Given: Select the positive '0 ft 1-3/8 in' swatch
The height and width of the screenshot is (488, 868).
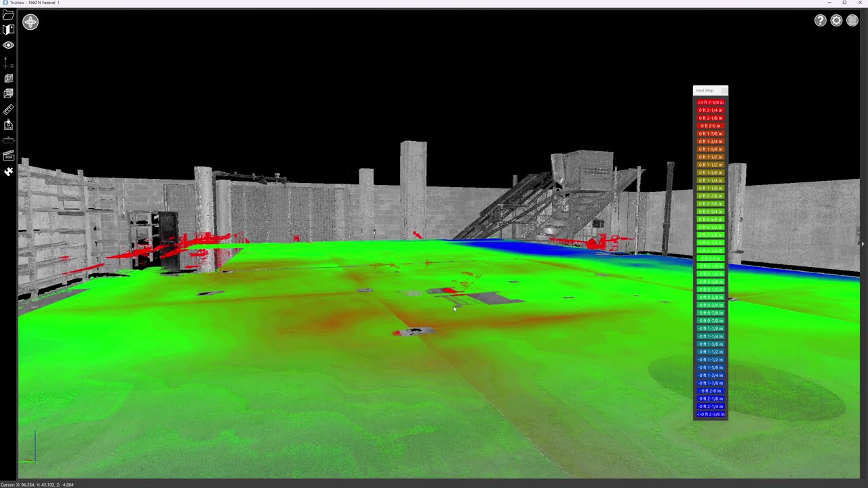Looking at the screenshot, I should (711, 172).
